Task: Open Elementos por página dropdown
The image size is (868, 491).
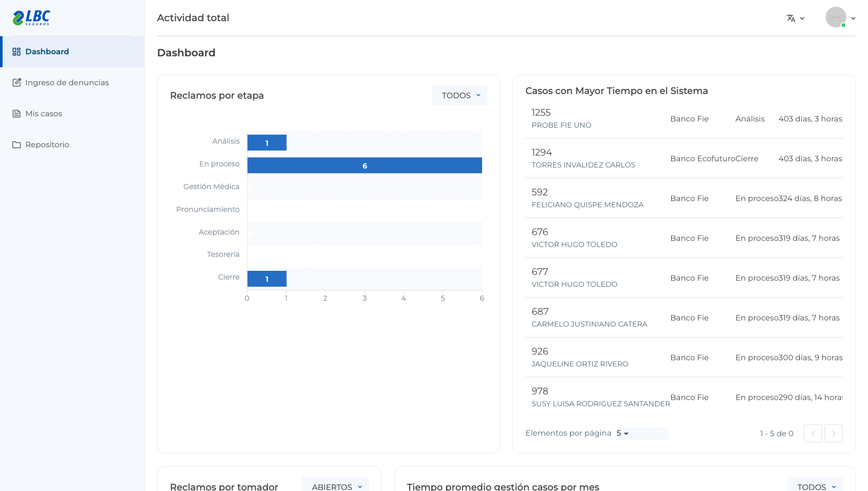Action: (642, 433)
